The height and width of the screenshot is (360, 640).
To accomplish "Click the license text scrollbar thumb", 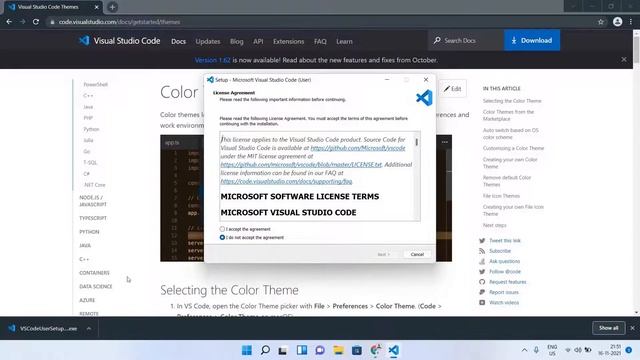I will 416,142.
